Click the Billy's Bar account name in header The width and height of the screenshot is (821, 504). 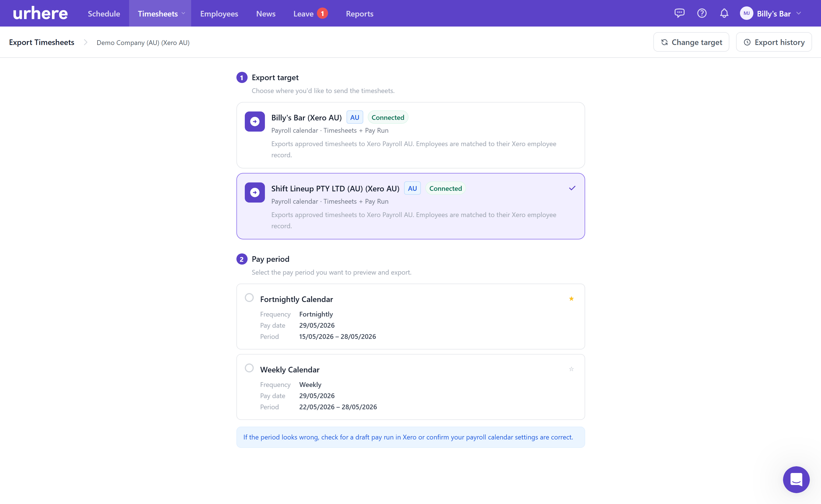click(773, 14)
